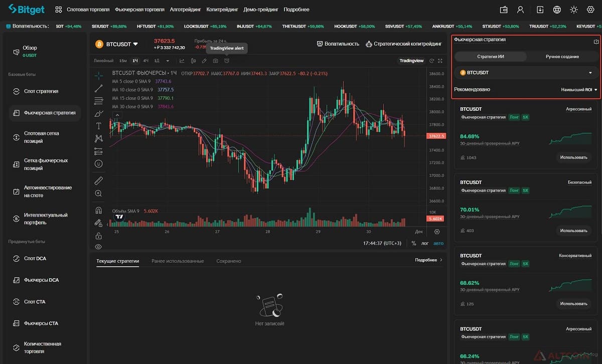
Task: Open the language globe icon
Action: (x=557, y=10)
